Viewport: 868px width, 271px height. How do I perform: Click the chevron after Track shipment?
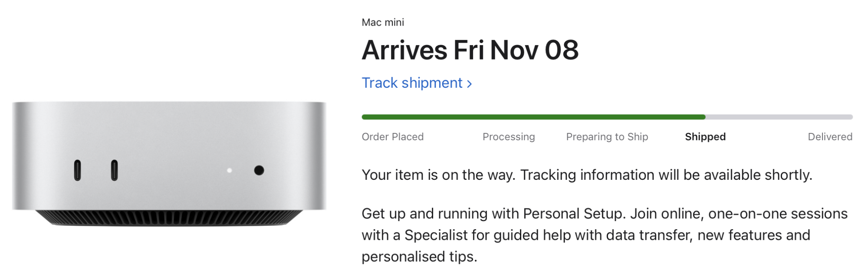pos(469,84)
